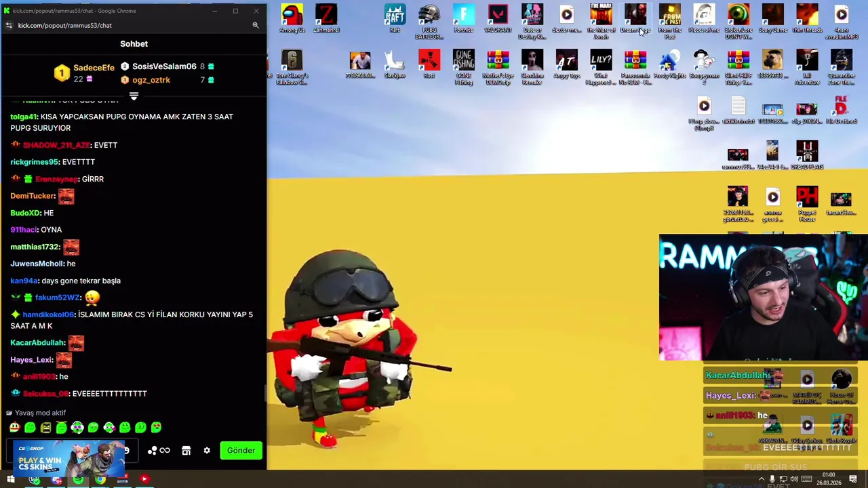Open the BrokenLore desktop shortcut
This screenshot has width=868, height=488.
point(738,22)
